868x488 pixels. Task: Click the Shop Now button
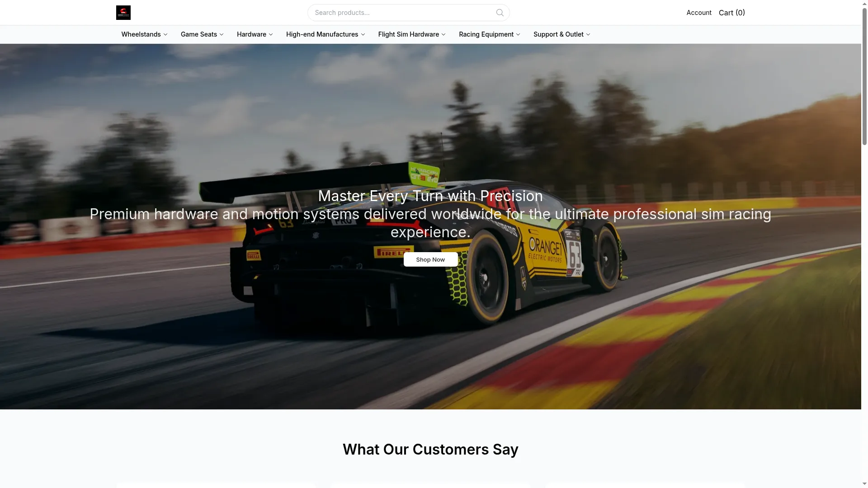pyautogui.click(x=430, y=259)
